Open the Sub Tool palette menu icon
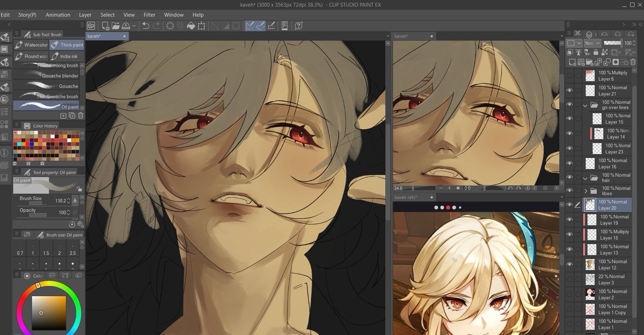Screen dimensions: 644x335 point(17,34)
